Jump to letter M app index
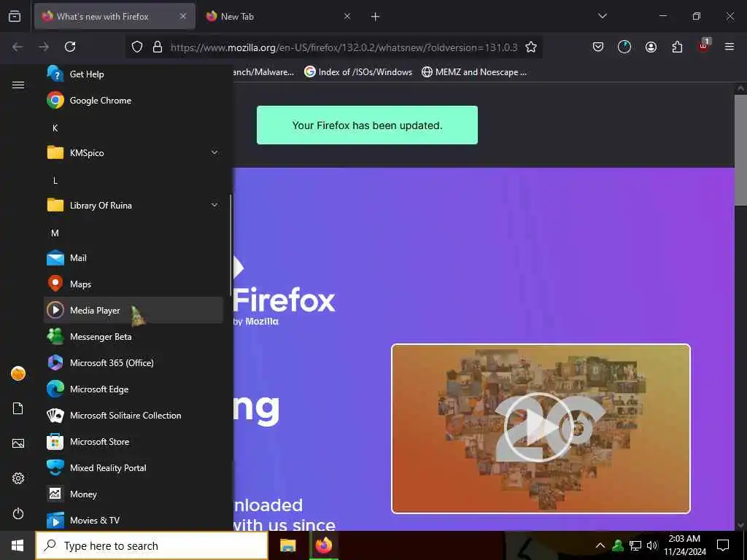This screenshot has height=560, width=747. [55, 233]
